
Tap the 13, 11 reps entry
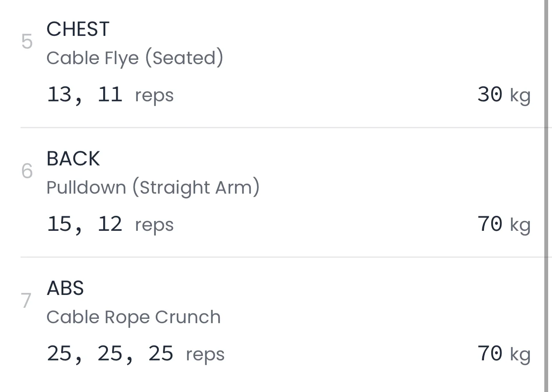coord(85,94)
